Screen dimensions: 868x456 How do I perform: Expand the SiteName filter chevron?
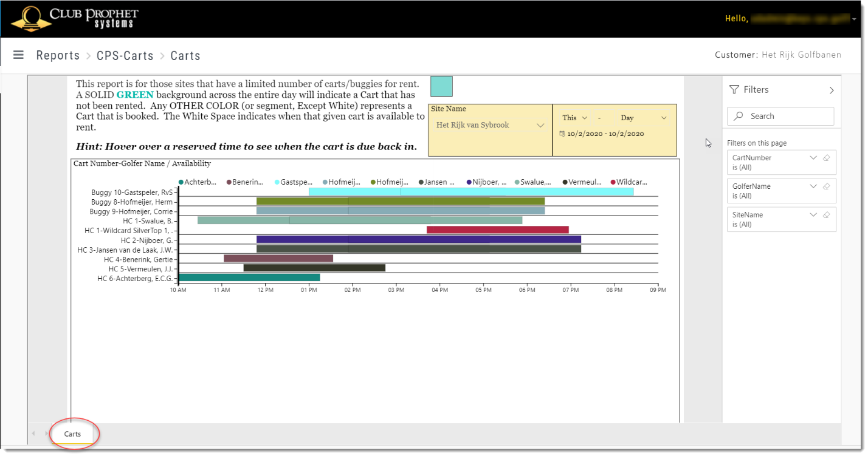813,215
